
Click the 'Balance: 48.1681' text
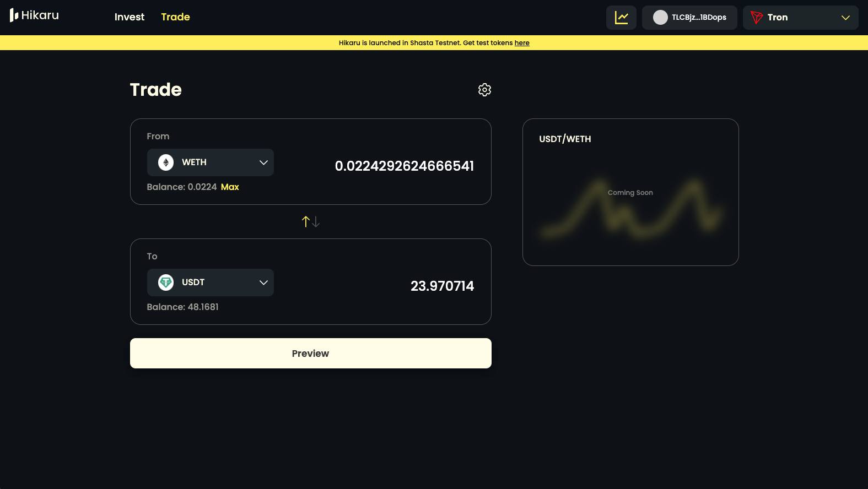(x=182, y=307)
